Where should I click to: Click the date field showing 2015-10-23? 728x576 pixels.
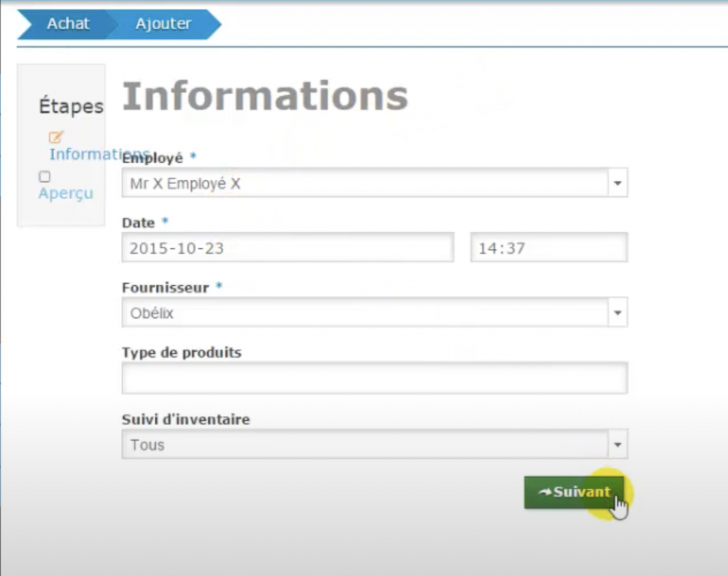[x=288, y=248]
